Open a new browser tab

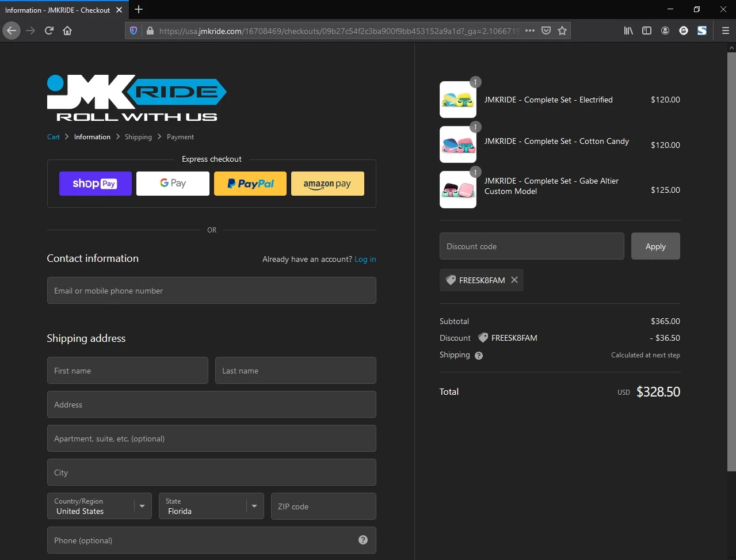[x=139, y=9]
